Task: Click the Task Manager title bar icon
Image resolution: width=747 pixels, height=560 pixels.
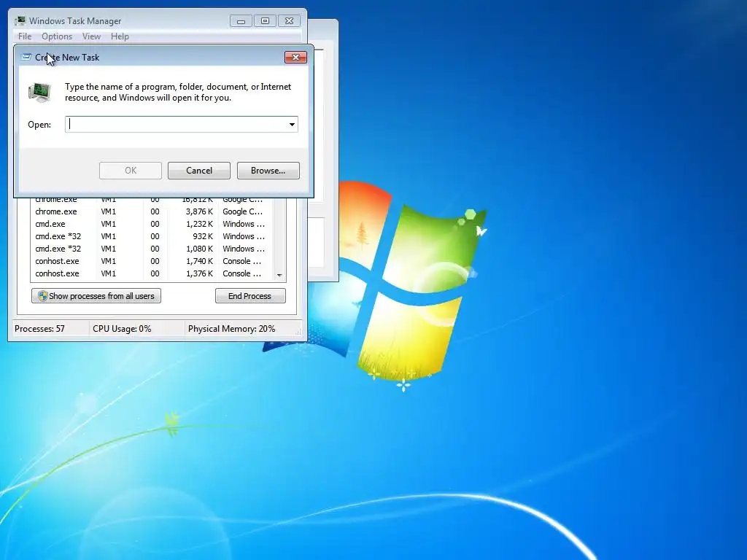Action: pos(20,20)
